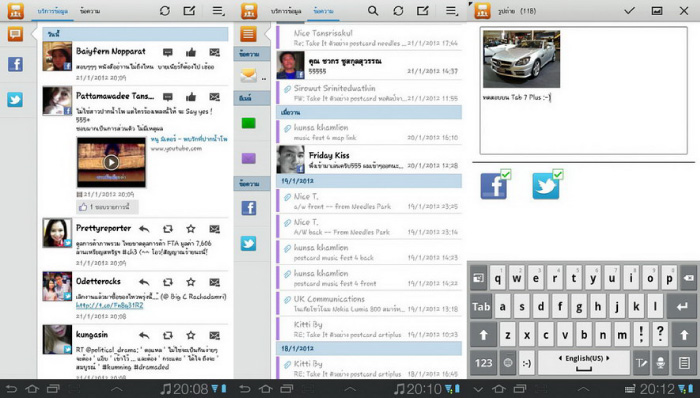Tap the compose icon in the messages panel
The image size is (700, 398).
(x=422, y=11)
